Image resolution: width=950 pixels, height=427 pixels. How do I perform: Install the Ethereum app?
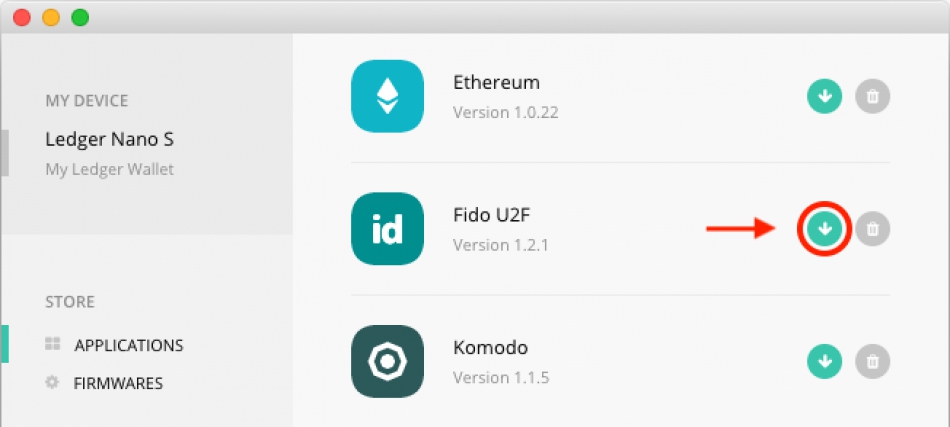(824, 96)
